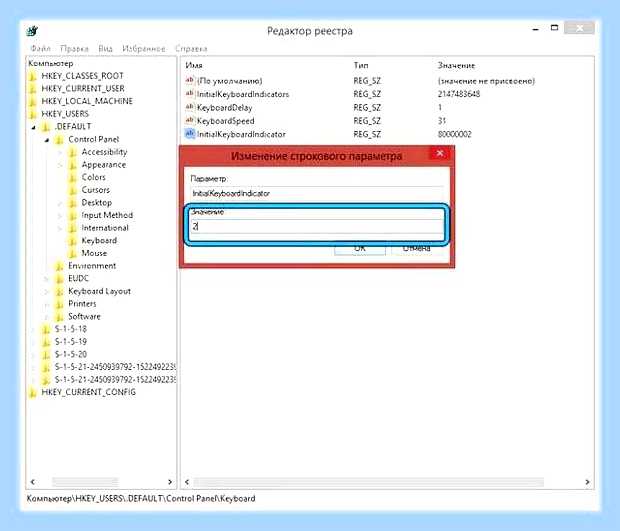Minimize the Registry Editor window
The image size is (620, 531).
click(536, 28)
